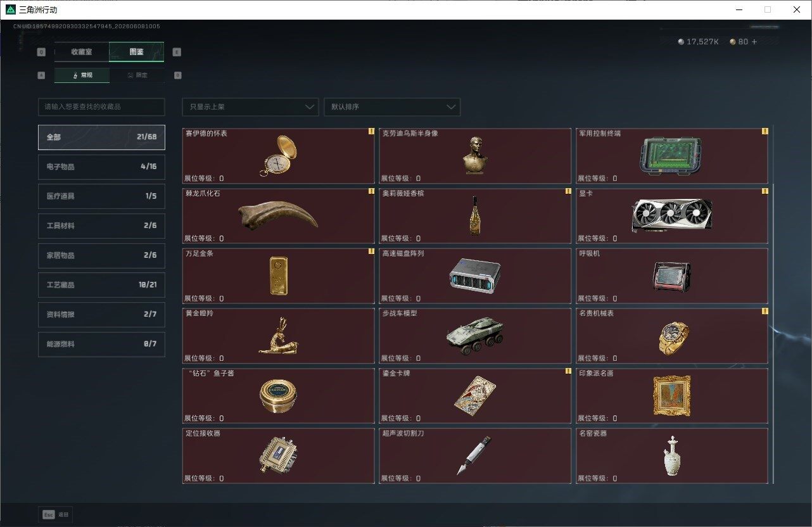This screenshot has width=812, height=527.
Task: Select the 赛伊德的怀表 pocket watch item
Action: pos(279,156)
